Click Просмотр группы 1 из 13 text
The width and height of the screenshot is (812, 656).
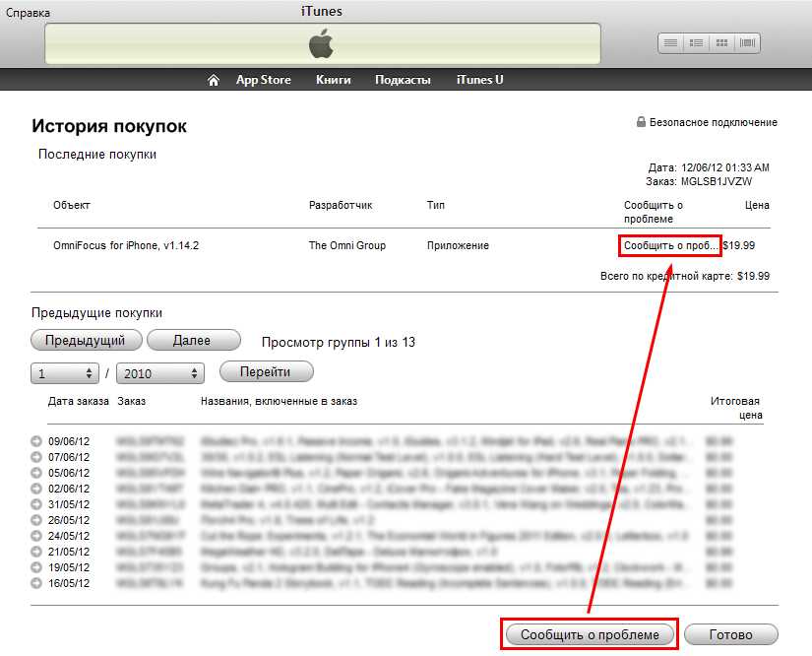(x=339, y=342)
